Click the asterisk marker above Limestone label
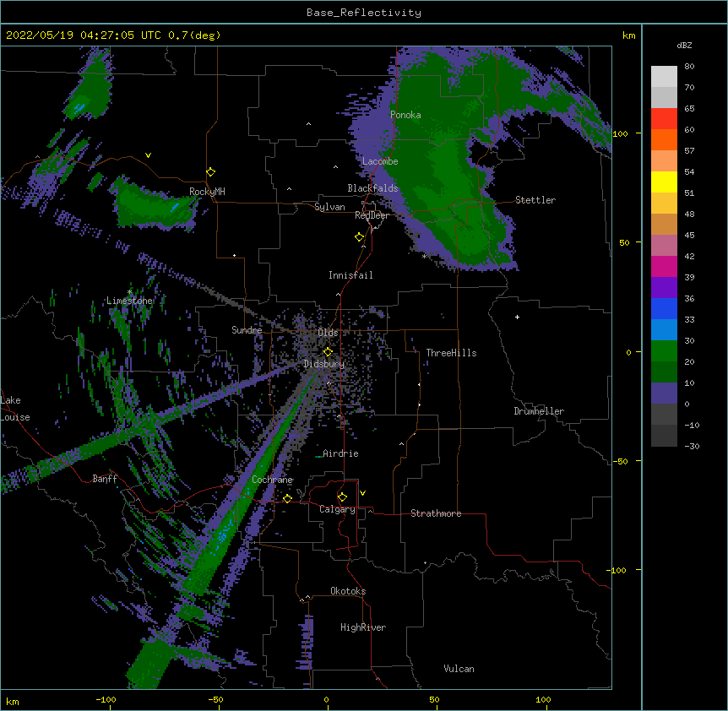 point(129,292)
